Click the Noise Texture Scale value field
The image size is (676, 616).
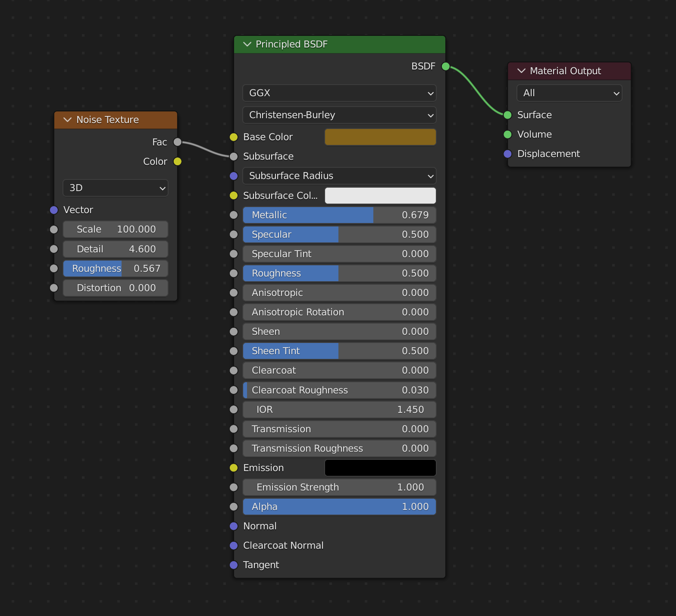[x=116, y=229]
